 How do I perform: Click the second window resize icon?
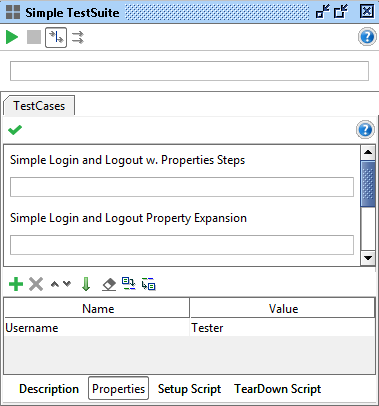pos(341,11)
